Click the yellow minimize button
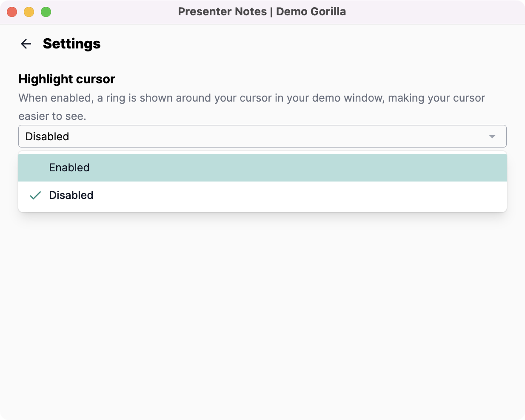The width and height of the screenshot is (525, 420). pyautogui.click(x=29, y=12)
